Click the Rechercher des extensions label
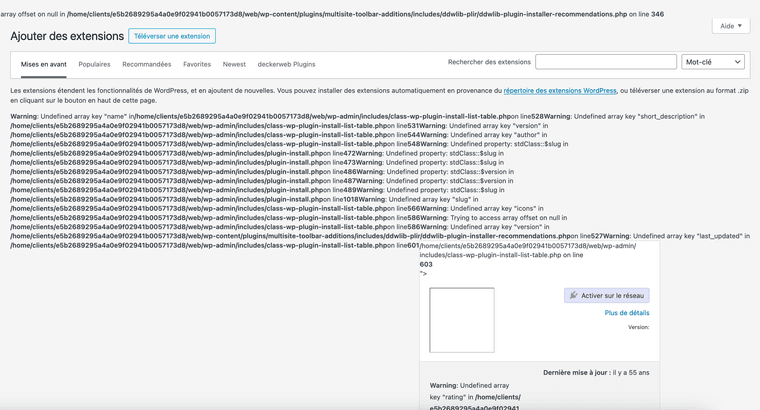This screenshot has width=760, height=410. (489, 62)
